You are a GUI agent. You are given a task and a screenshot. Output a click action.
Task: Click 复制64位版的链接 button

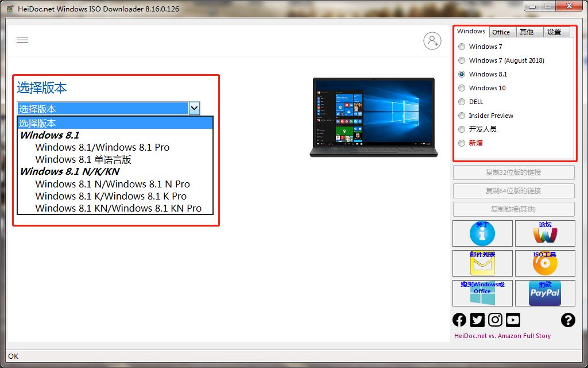[x=513, y=191]
